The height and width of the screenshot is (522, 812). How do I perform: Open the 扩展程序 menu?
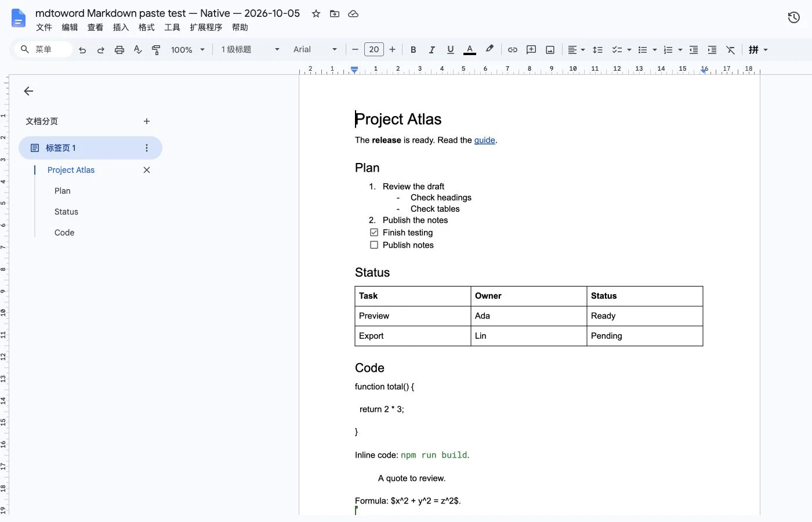206,27
